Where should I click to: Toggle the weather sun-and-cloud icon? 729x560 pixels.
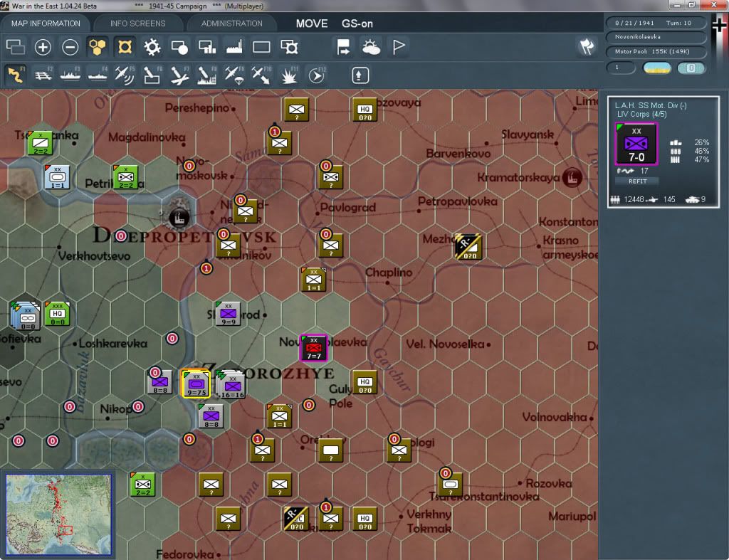coord(371,47)
